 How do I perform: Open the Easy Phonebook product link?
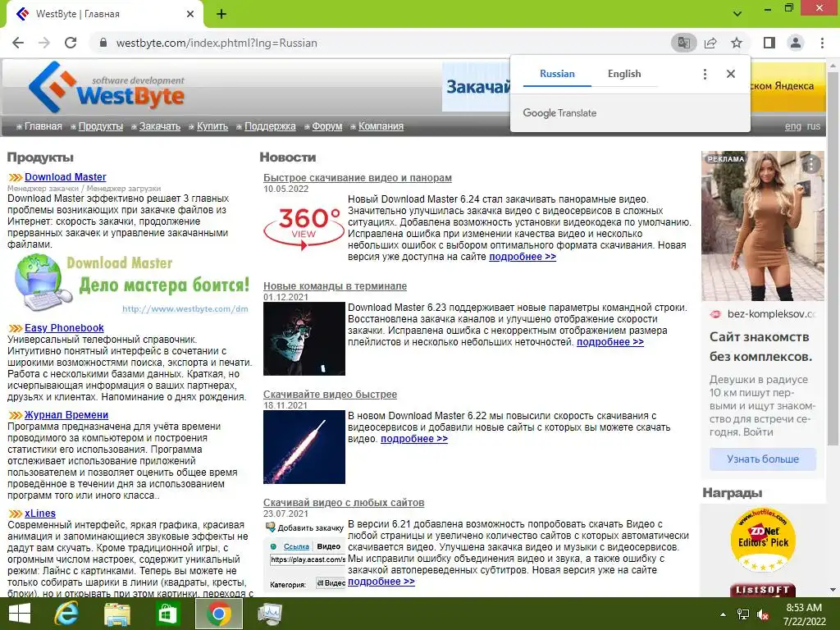point(64,328)
